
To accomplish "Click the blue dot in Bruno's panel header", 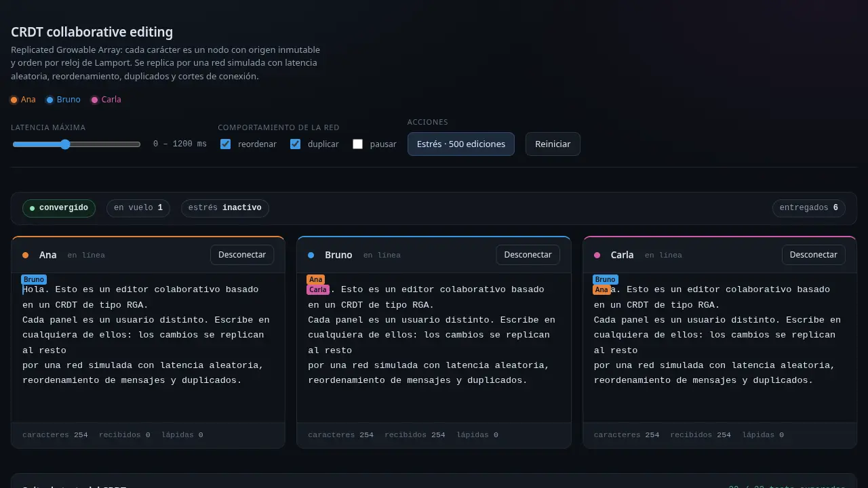I will tap(311, 256).
